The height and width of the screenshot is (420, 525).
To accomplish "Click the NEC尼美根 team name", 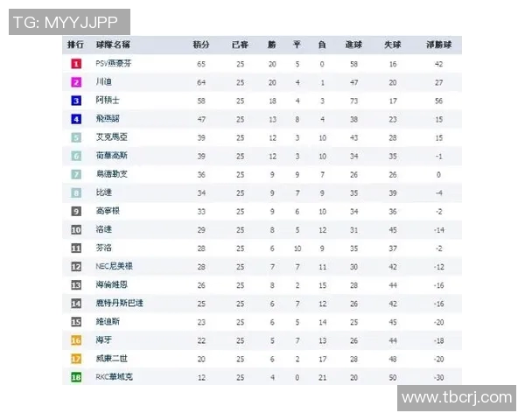I will click(115, 266).
